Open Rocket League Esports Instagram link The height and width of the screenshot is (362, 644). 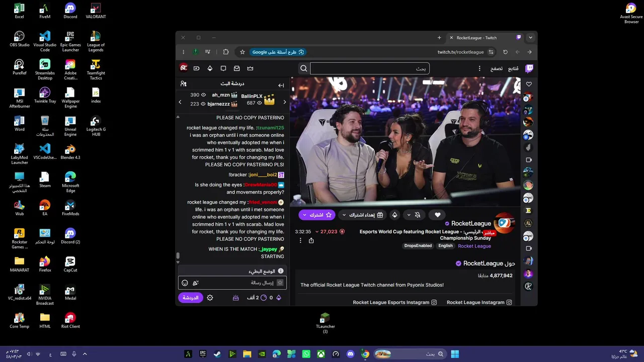click(x=395, y=302)
